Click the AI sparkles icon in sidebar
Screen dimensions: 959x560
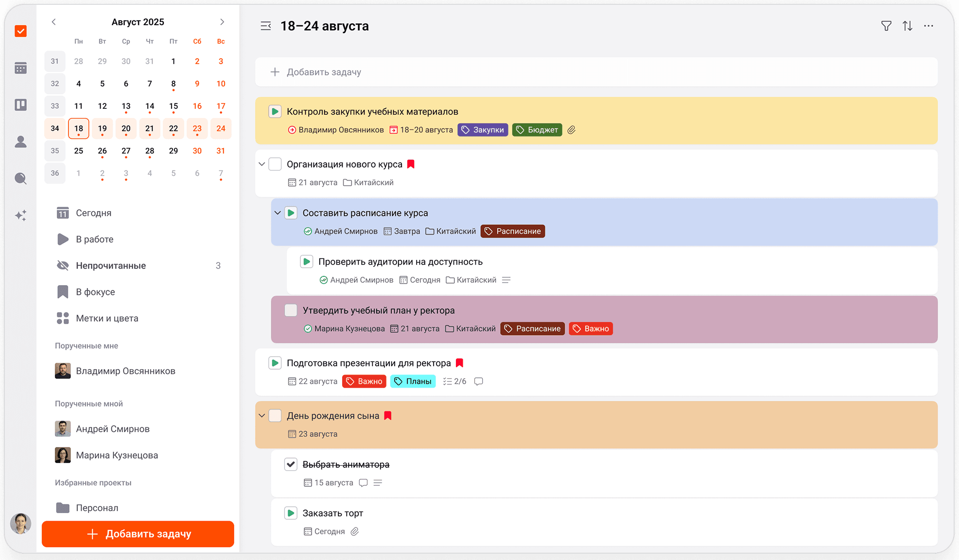[21, 215]
